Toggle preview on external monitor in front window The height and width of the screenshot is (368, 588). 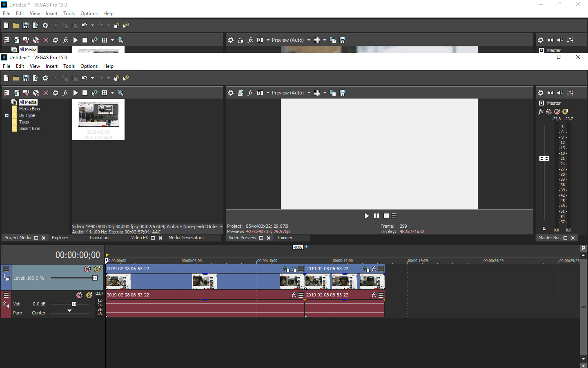pos(241,93)
